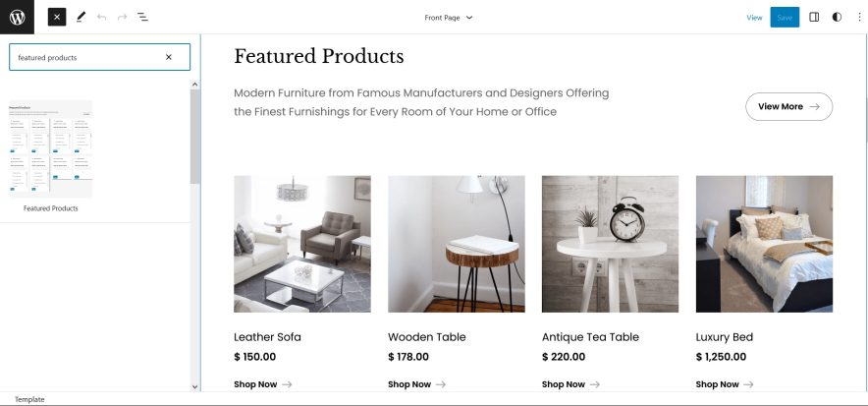Click the WordPress logo icon
Screen dimensions: 868x406
tap(17, 17)
